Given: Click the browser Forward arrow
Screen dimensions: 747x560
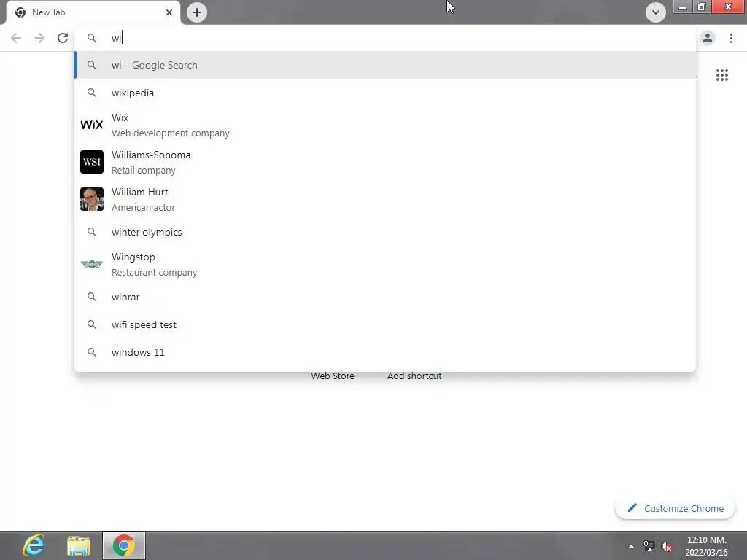Looking at the screenshot, I should coord(39,38).
